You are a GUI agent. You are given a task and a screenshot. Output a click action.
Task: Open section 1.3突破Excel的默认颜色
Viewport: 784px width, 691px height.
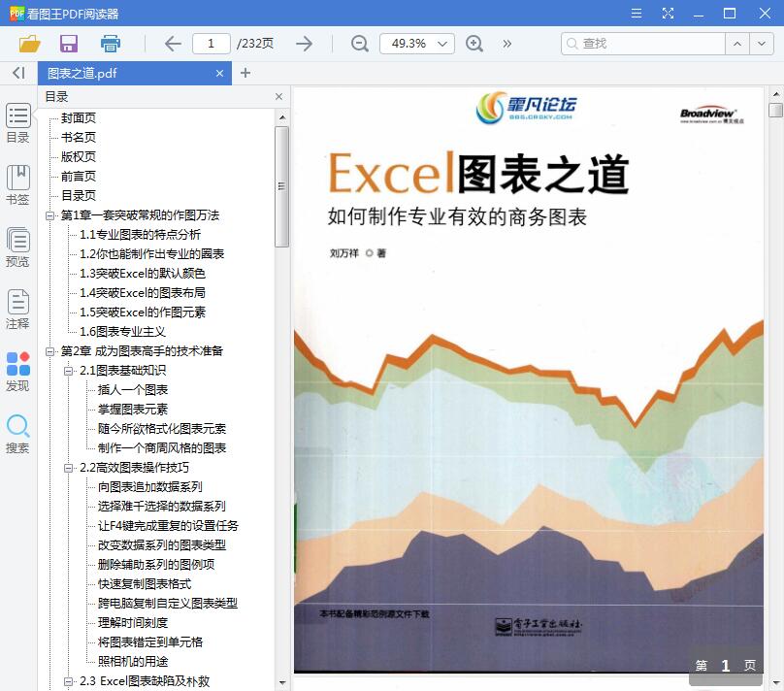pos(143,274)
